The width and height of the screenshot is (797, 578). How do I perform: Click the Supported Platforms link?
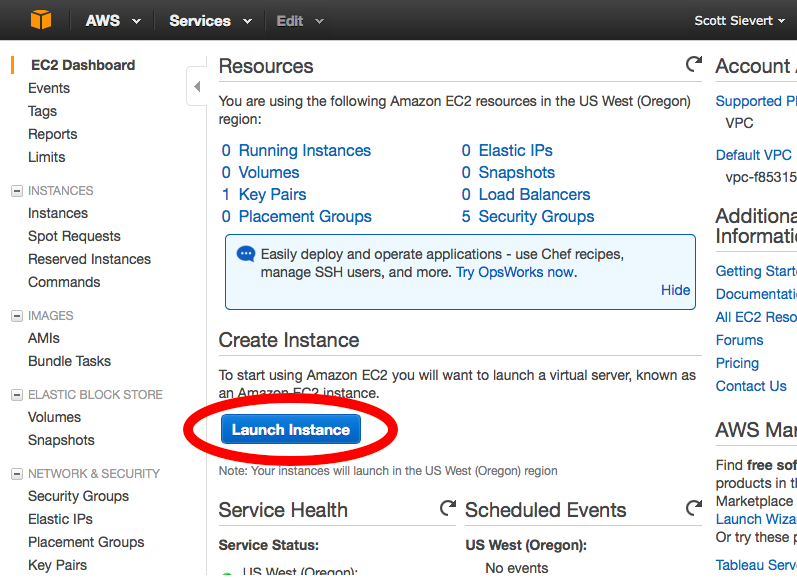pyautogui.click(x=756, y=101)
